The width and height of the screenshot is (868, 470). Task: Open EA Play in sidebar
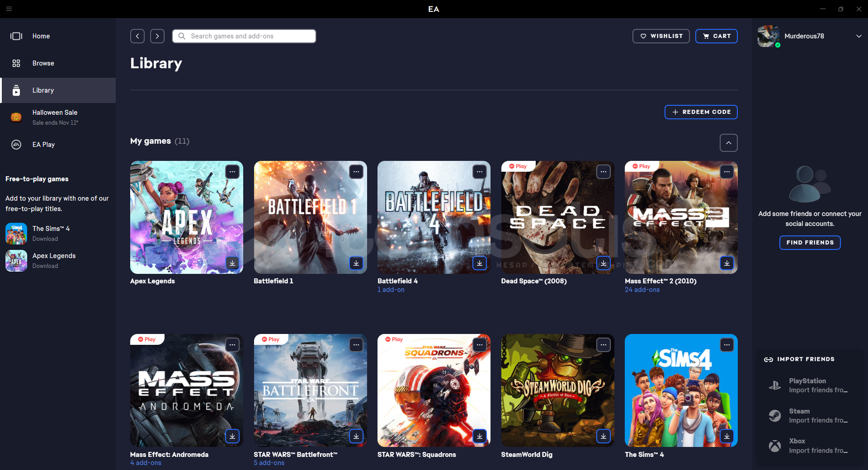[58, 145]
